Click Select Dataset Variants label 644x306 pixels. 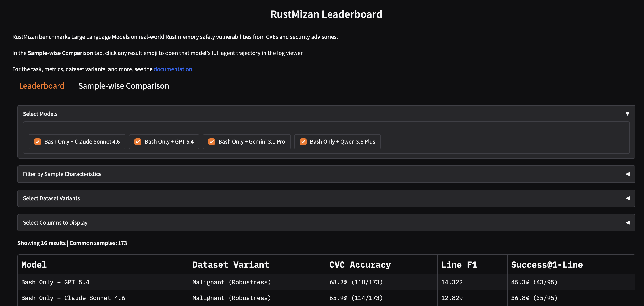(51, 198)
